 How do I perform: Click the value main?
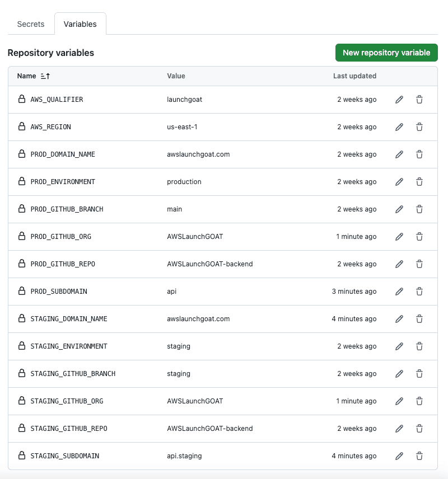(x=174, y=209)
